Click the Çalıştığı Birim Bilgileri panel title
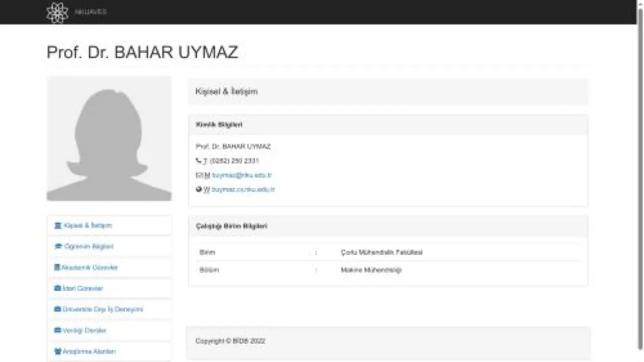The image size is (644, 362). click(231, 226)
